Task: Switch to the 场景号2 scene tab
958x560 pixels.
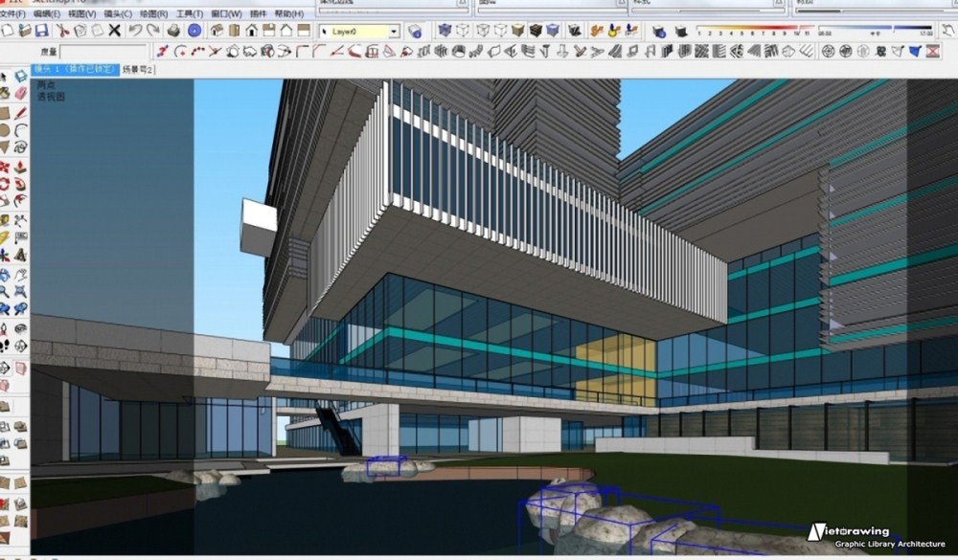Action: (x=137, y=70)
